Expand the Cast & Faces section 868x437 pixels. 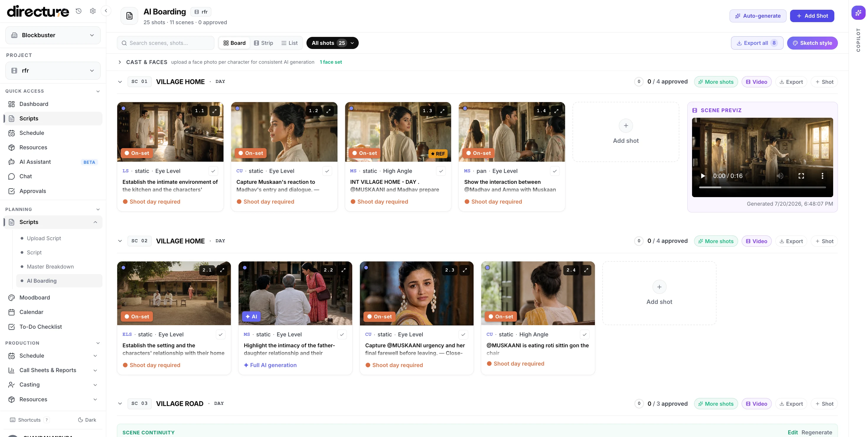pos(120,62)
